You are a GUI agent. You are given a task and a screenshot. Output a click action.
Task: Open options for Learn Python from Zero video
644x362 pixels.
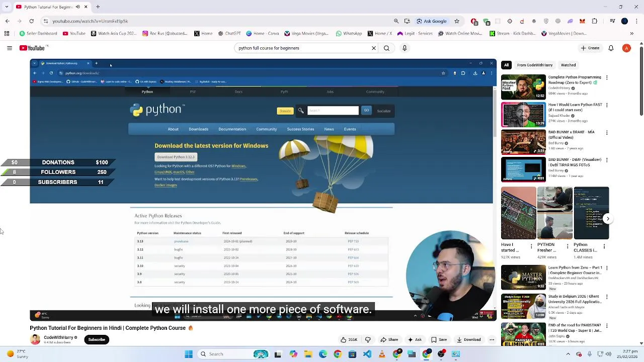click(607, 268)
